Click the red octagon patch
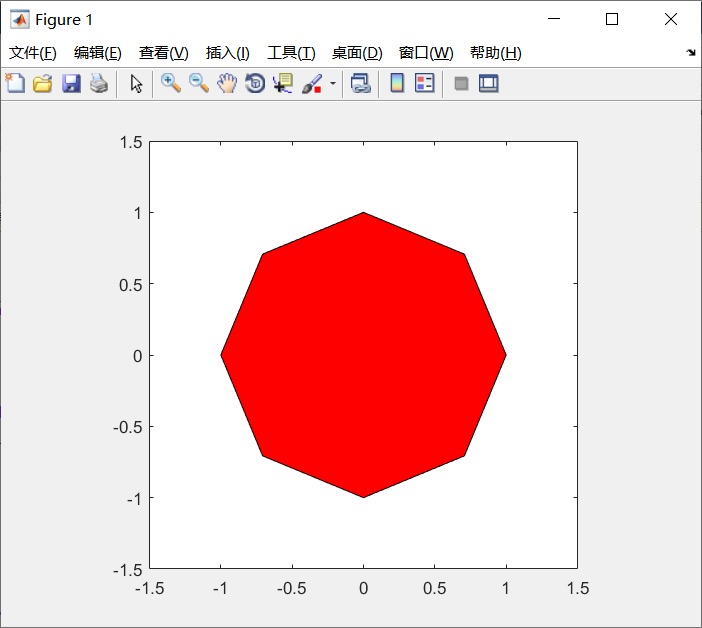This screenshot has height=628, width=702. 363,355
